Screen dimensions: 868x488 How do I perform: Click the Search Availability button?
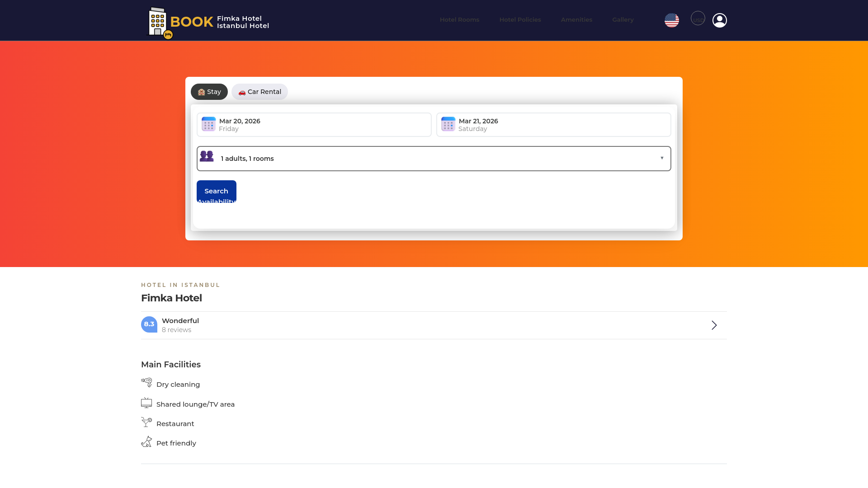tap(217, 192)
